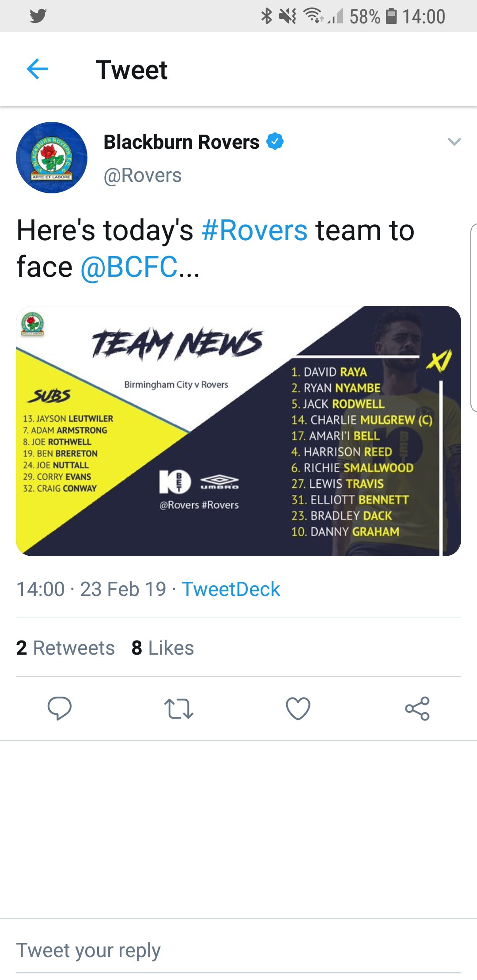This screenshot has width=477, height=980.
Task: Open the @BCFC mention link
Action: tap(129, 267)
